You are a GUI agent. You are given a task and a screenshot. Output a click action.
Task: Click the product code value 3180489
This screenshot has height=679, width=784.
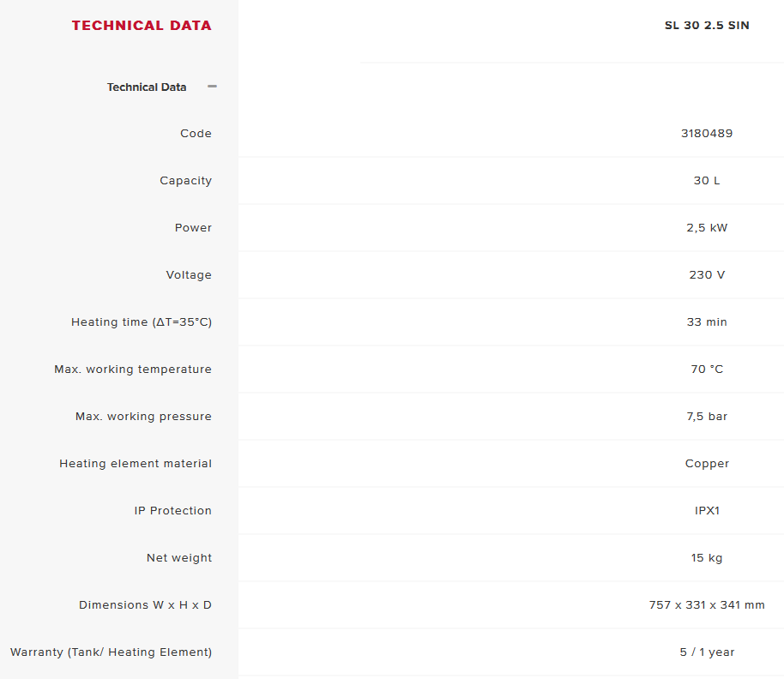[707, 134]
